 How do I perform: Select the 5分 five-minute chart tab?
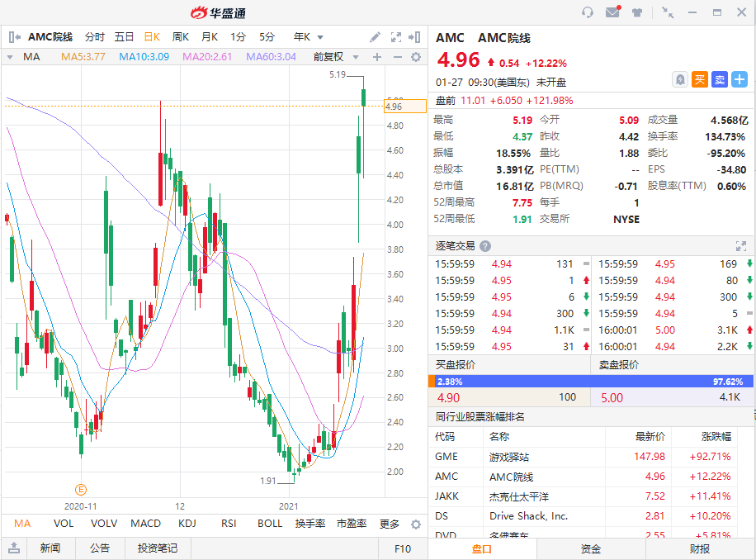coord(267,37)
